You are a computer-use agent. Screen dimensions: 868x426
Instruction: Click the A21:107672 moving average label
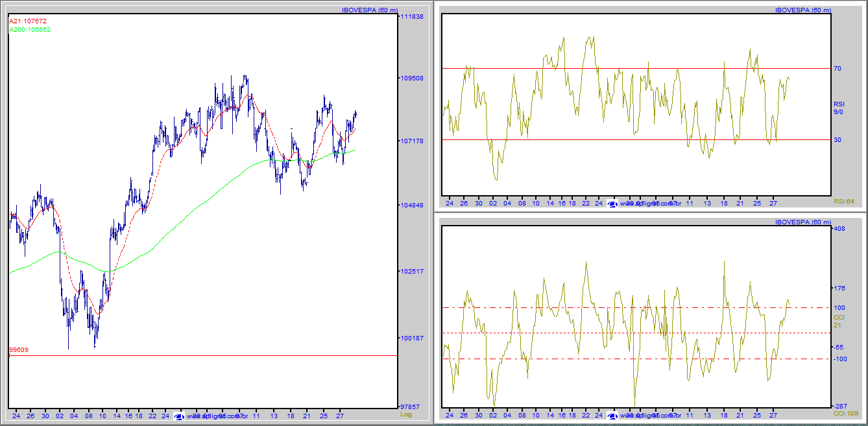tap(28, 21)
